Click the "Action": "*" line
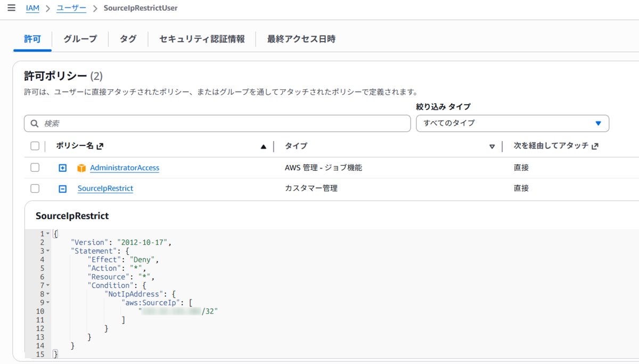 (x=117, y=268)
